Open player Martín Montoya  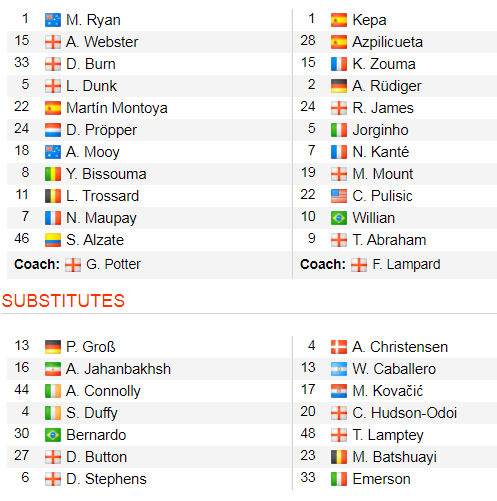click(117, 108)
